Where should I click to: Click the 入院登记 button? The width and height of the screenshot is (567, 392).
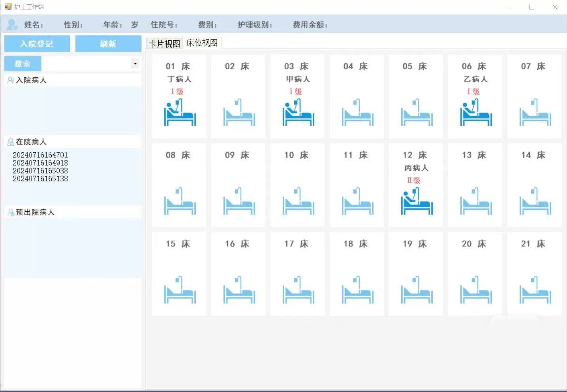tap(37, 44)
